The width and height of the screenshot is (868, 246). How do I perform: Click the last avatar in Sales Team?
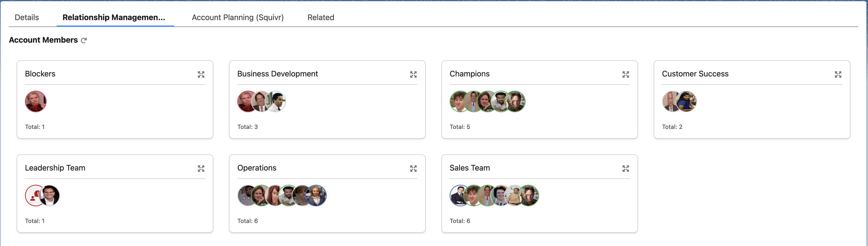point(529,196)
